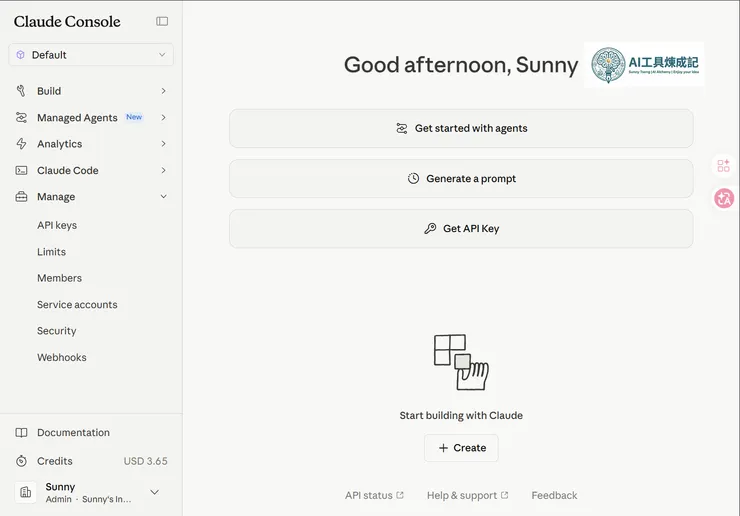Image resolution: width=740 pixels, height=516 pixels.
Task: Click the Good afternoon, Sunny heading
Action: click(x=461, y=65)
